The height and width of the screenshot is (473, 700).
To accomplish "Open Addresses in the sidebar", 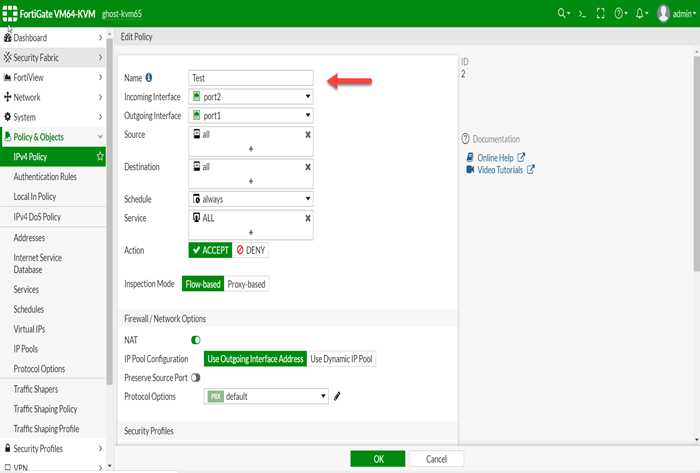I will coord(29,238).
